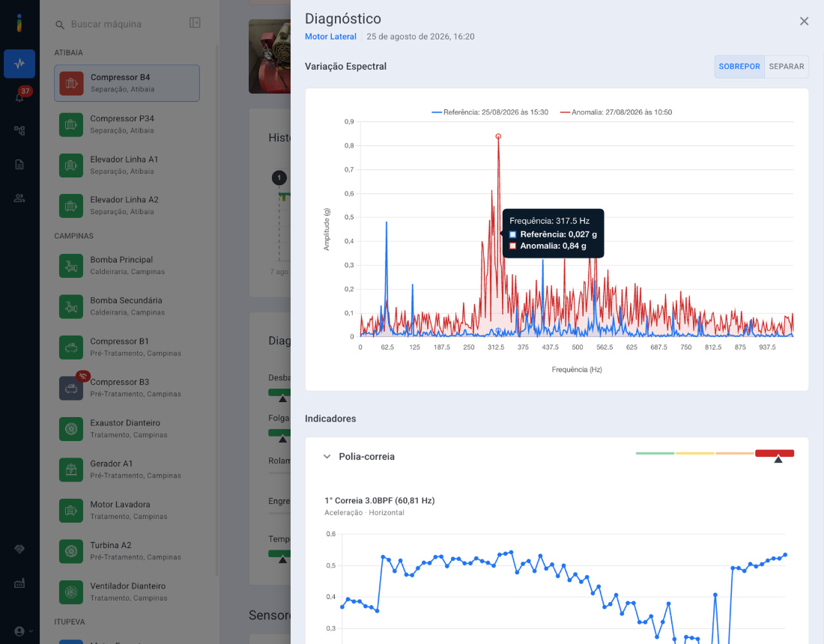Viewport: 824px width, 644px height.
Task: Click the ATIBAIA group header
Action: coord(68,52)
